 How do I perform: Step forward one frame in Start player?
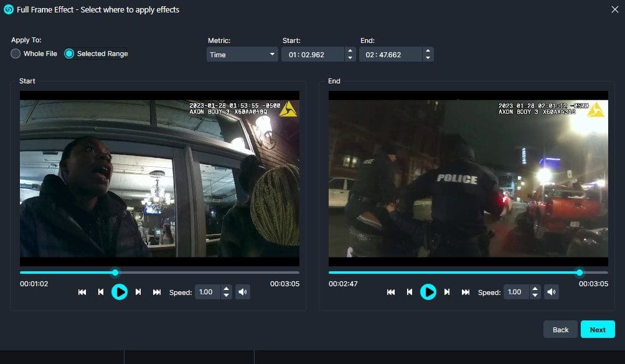tap(138, 292)
